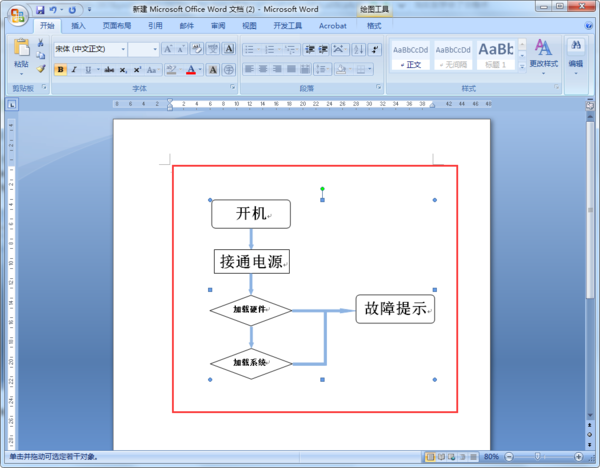Image resolution: width=600 pixels, height=468 pixels.
Task: Toggle Italic formatting
Action: [74, 70]
